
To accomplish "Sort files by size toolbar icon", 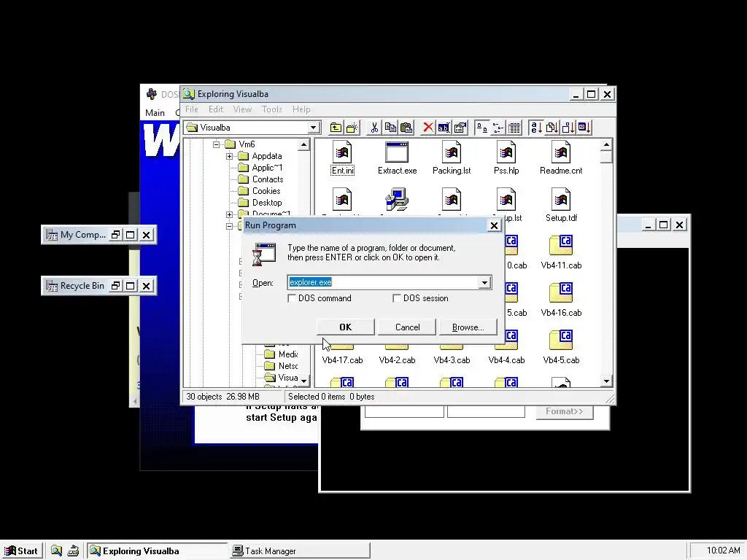I will [x=568, y=128].
